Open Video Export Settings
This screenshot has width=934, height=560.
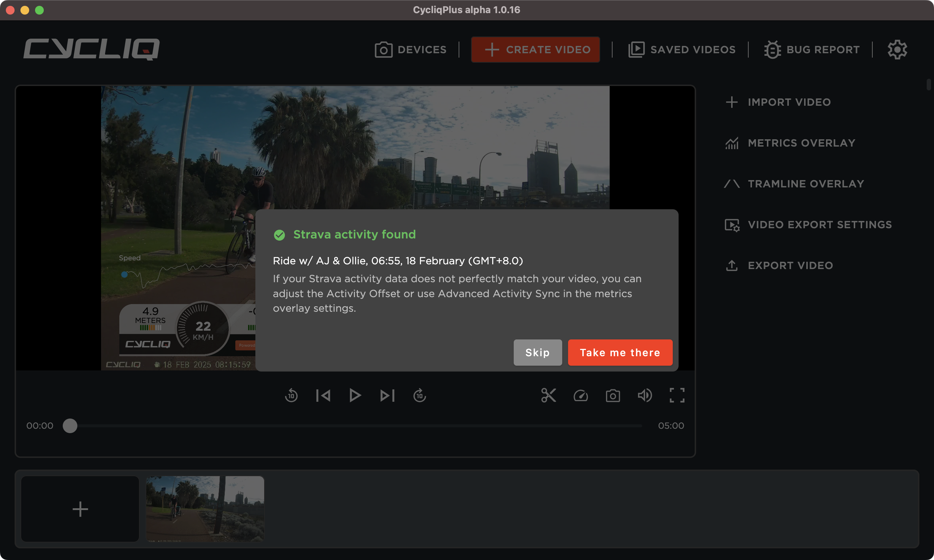coord(808,225)
